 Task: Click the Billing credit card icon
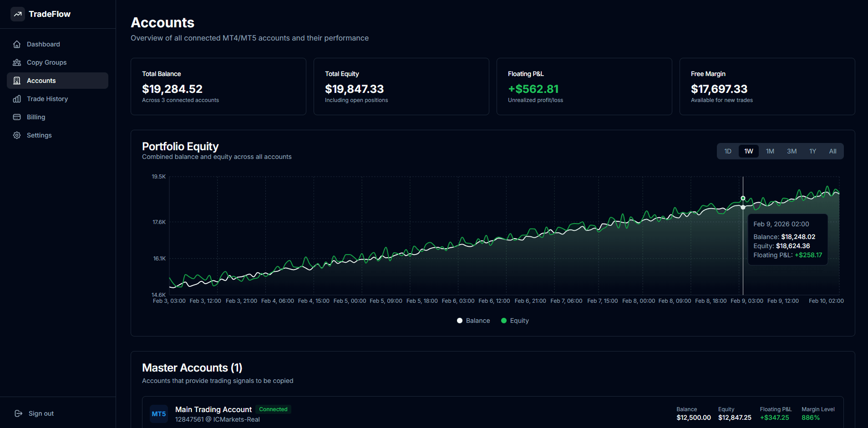[17, 117]
